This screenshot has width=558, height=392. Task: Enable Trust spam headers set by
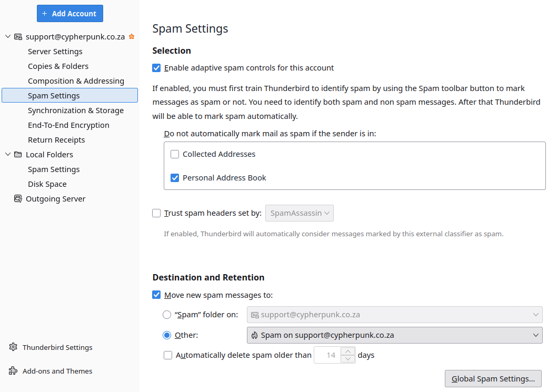pos(156,213)
